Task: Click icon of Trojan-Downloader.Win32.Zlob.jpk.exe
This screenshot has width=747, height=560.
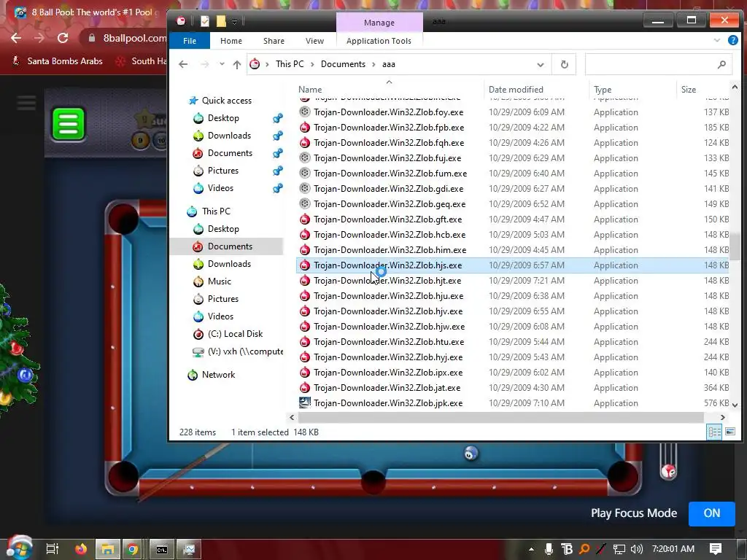Action: coord(305,402)
